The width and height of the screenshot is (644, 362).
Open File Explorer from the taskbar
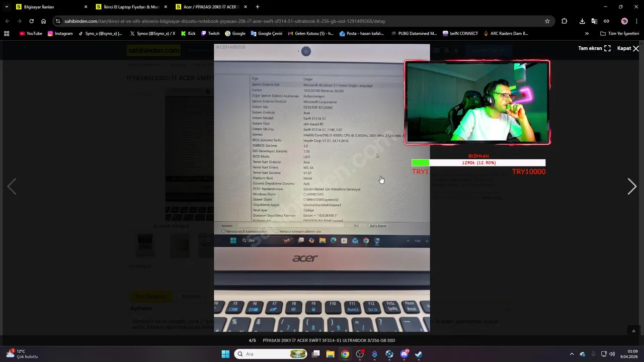click(x=330, y=354)
